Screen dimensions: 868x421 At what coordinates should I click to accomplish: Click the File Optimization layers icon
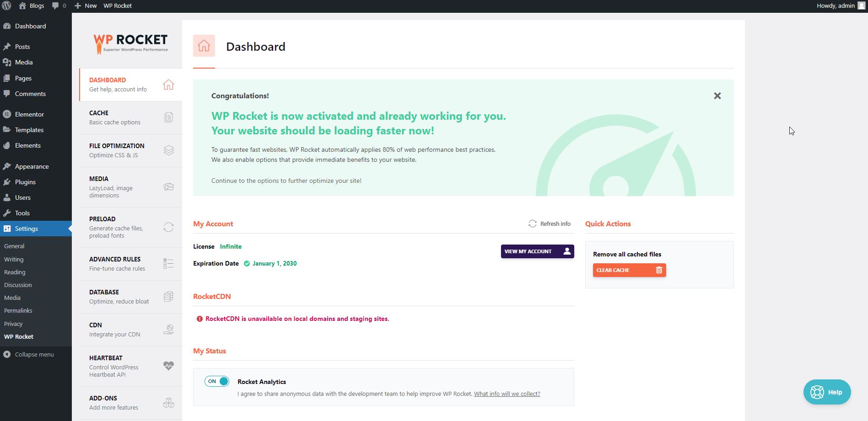coord(168,150)
